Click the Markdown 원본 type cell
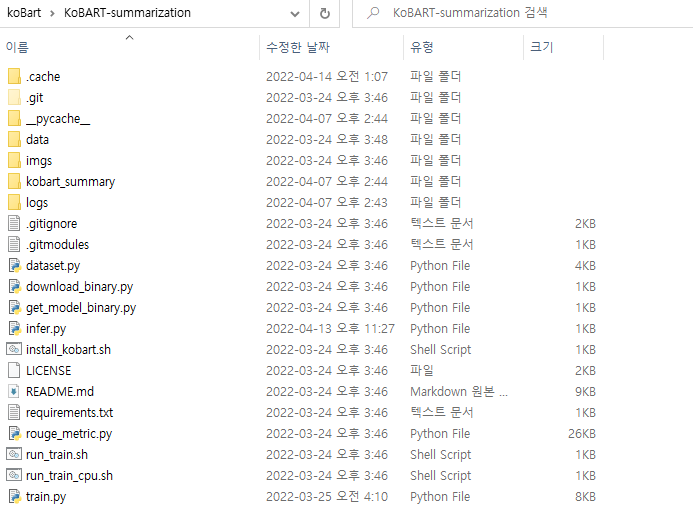Image resolution: width=693 pixels, height=512 pixels. [459, 392]
